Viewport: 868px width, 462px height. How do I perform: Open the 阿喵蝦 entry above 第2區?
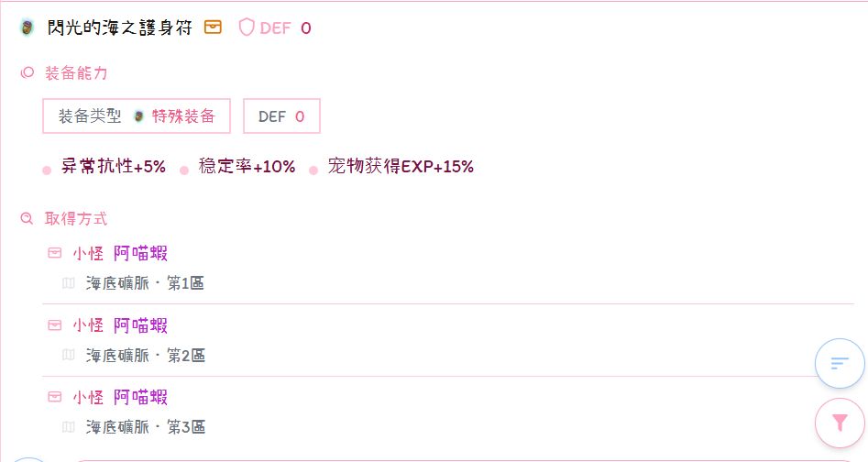140,325
